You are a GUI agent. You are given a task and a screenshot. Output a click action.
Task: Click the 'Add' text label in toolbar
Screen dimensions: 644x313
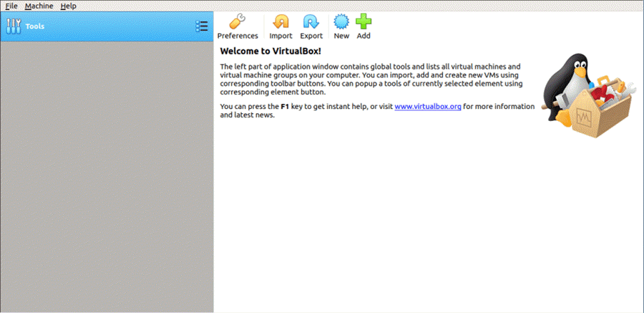pyautogui.click(x=364, y=36)
